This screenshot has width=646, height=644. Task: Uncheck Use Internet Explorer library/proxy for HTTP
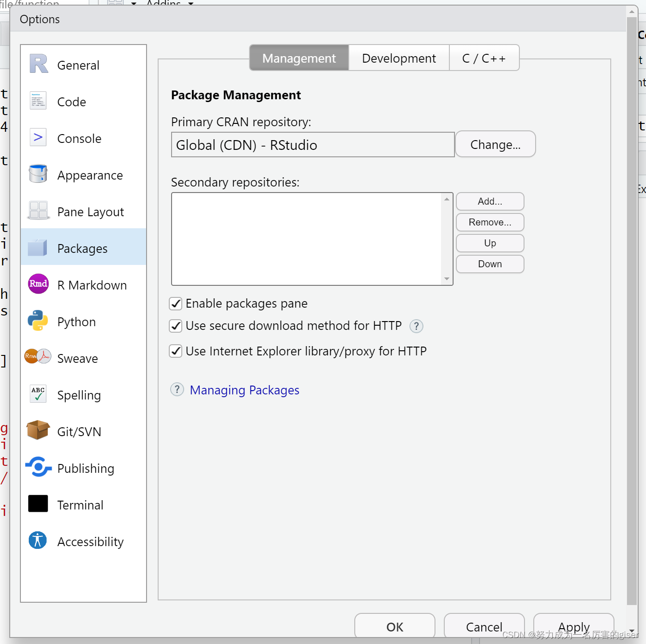click(176, 351)
